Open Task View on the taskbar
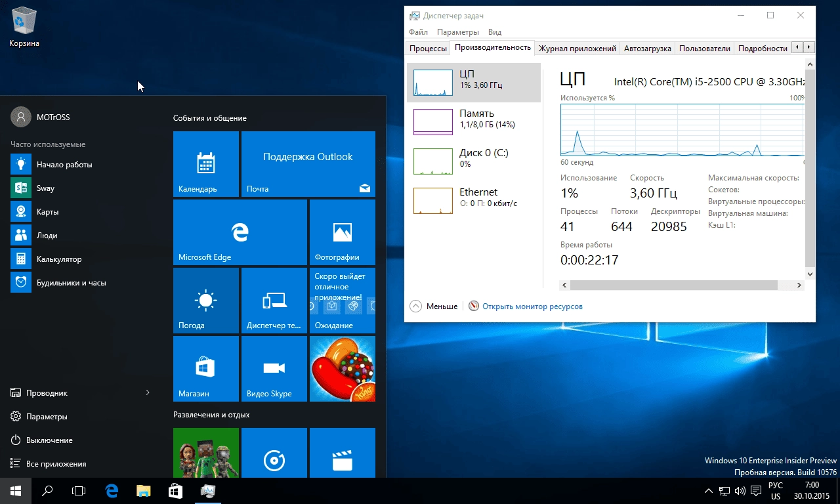Viewport: 840px width, 504px height. (79, 491)
